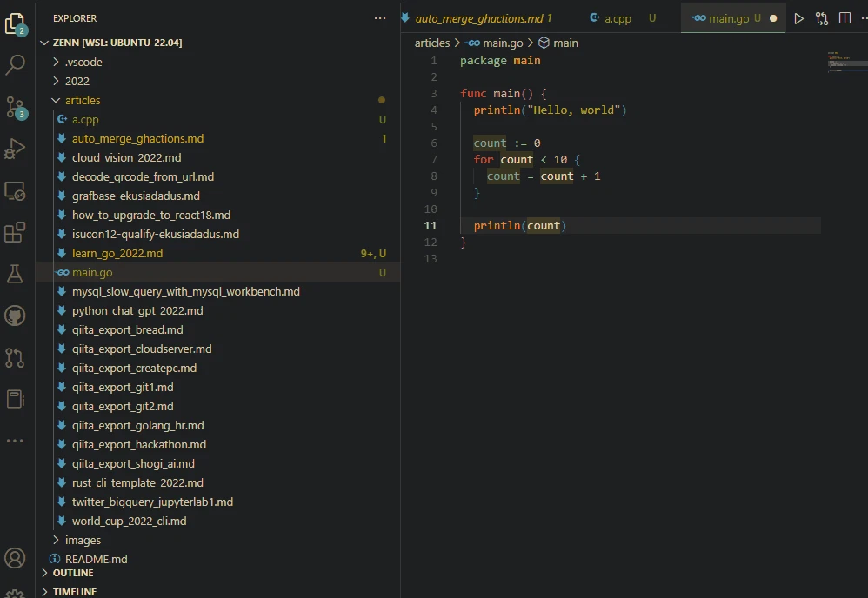Open the Manage gear icon
The height and width of the screenshot is (598, 868).
(15, 593)
